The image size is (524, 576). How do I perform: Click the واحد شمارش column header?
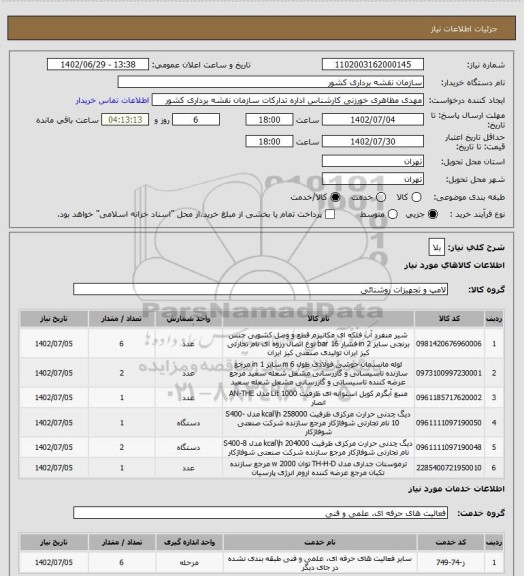[189, 318]
